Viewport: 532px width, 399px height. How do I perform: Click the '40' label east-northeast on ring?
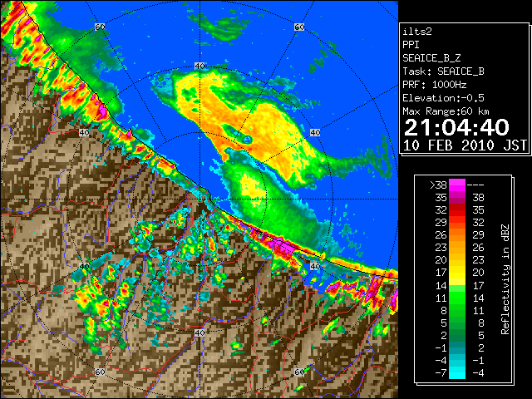[x=315, y=133]
